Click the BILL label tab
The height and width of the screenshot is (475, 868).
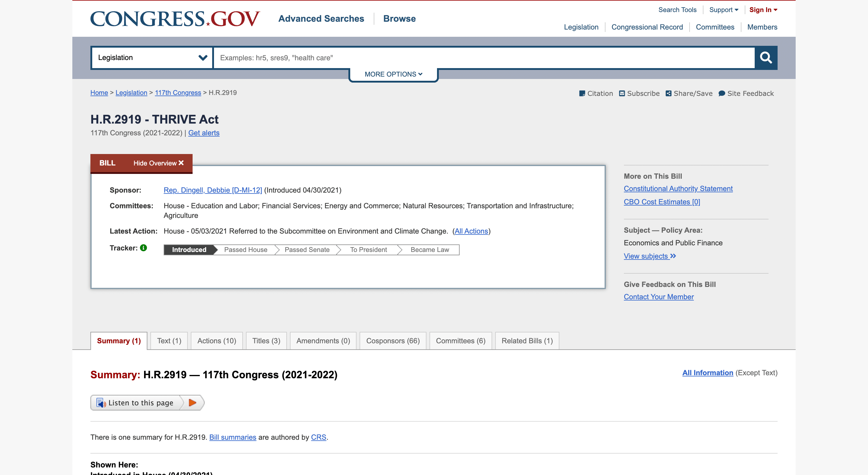[108, 163]
